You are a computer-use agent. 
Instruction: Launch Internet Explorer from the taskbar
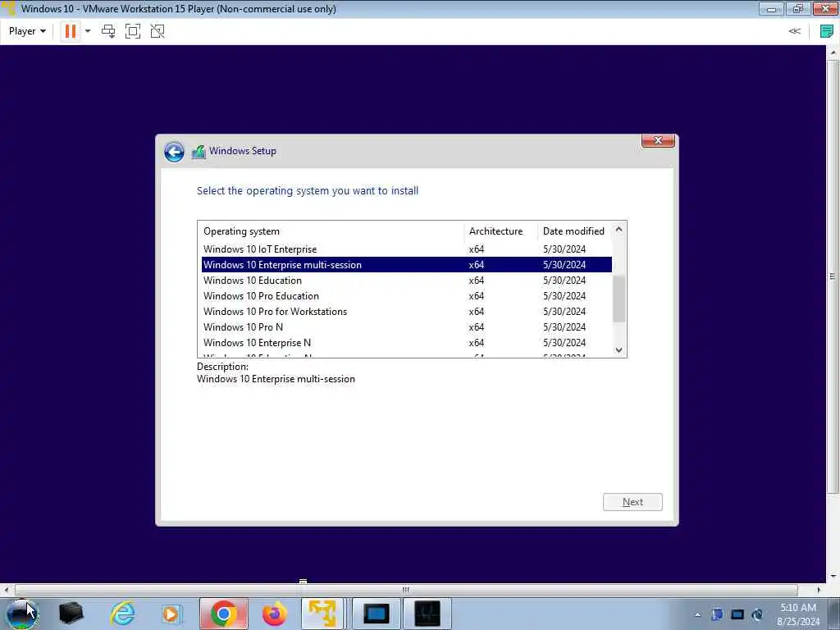pos(123,614)
